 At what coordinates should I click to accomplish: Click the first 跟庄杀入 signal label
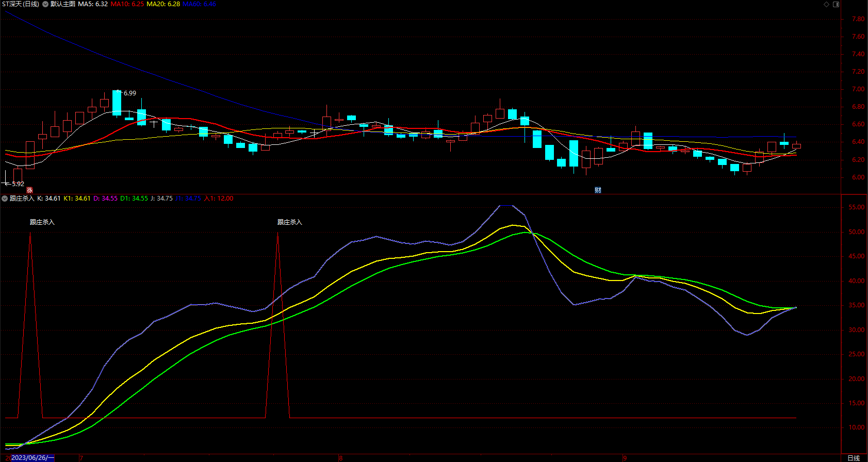click(x=42, y=222)
